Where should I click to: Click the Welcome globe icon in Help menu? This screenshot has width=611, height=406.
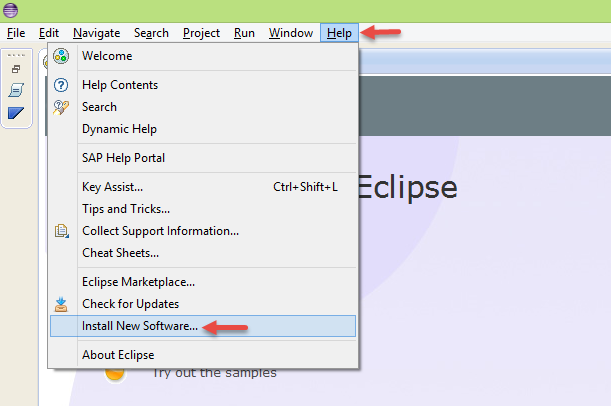coord(61,56)
